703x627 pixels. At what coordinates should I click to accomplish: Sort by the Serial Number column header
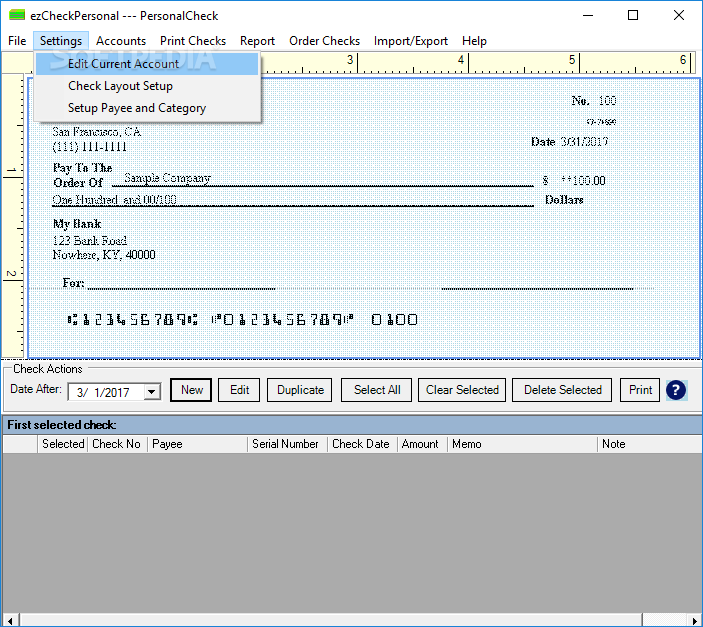287,444
